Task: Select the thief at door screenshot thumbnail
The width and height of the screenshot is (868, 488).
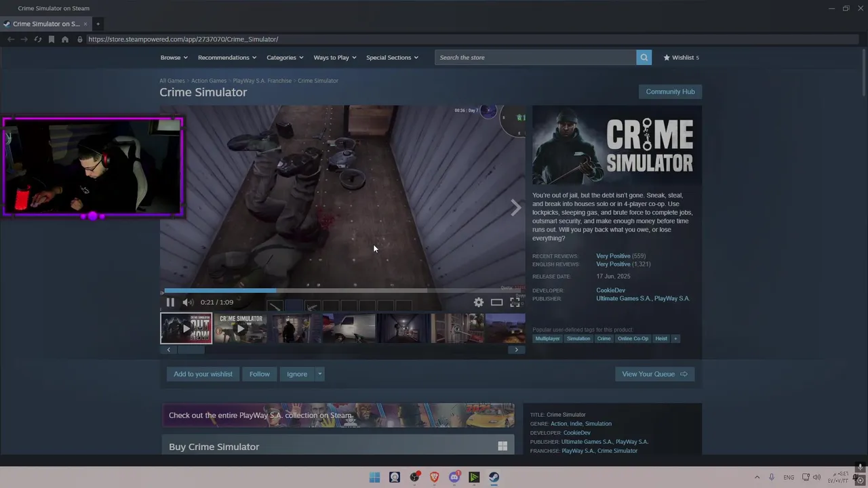Action: [x=295, y=328]
